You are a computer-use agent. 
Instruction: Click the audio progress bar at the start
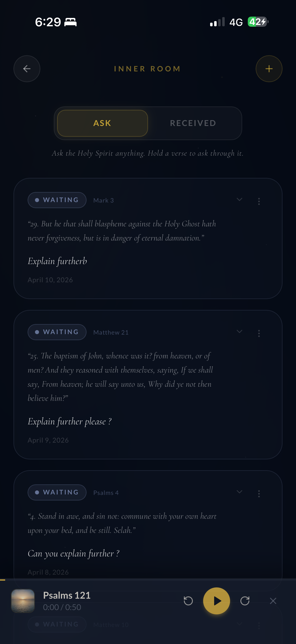[x=2, y=580]
